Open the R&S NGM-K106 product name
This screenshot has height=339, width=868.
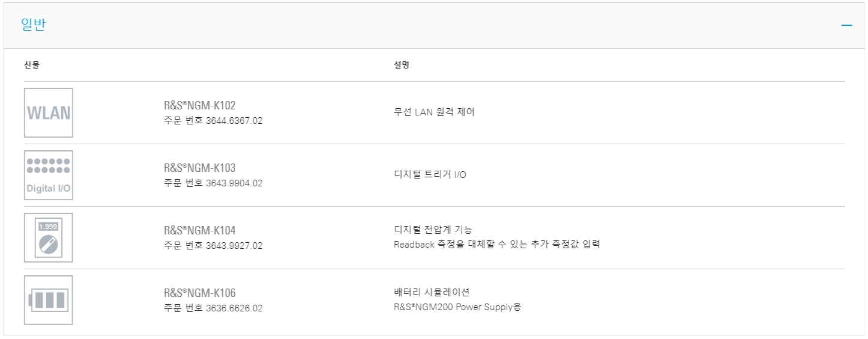(x=200, y=293)
